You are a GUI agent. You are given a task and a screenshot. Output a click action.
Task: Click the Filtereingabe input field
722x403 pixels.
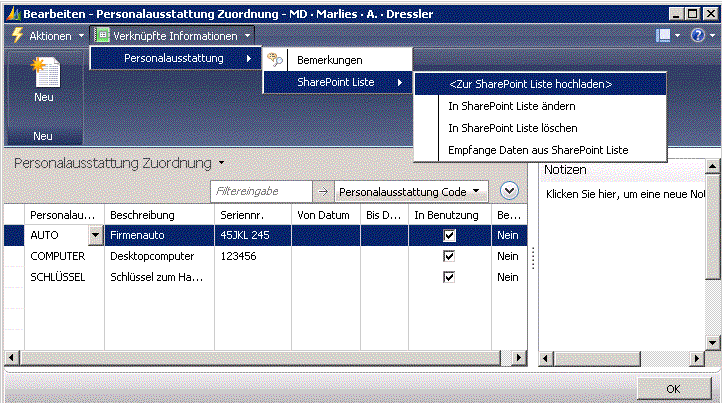(261, 190)
